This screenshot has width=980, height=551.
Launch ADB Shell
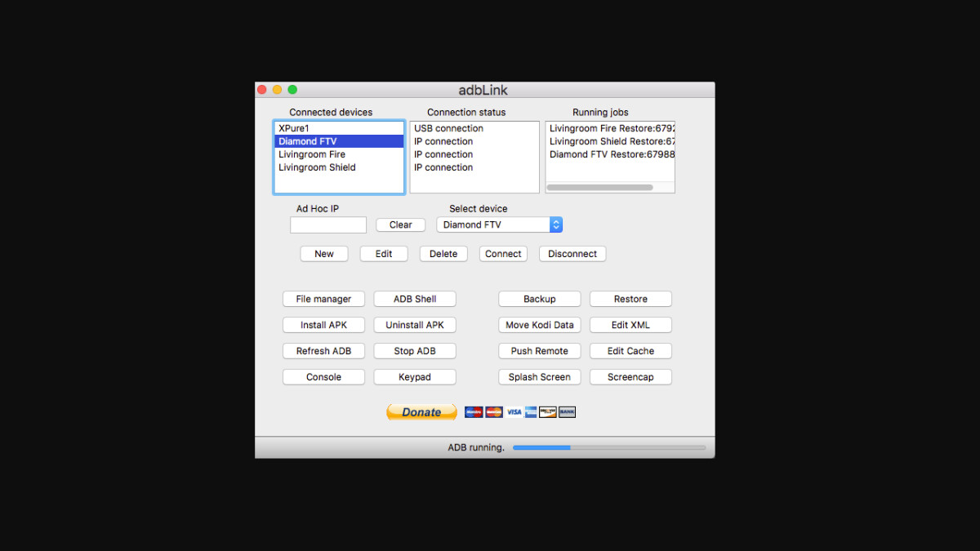415,299
